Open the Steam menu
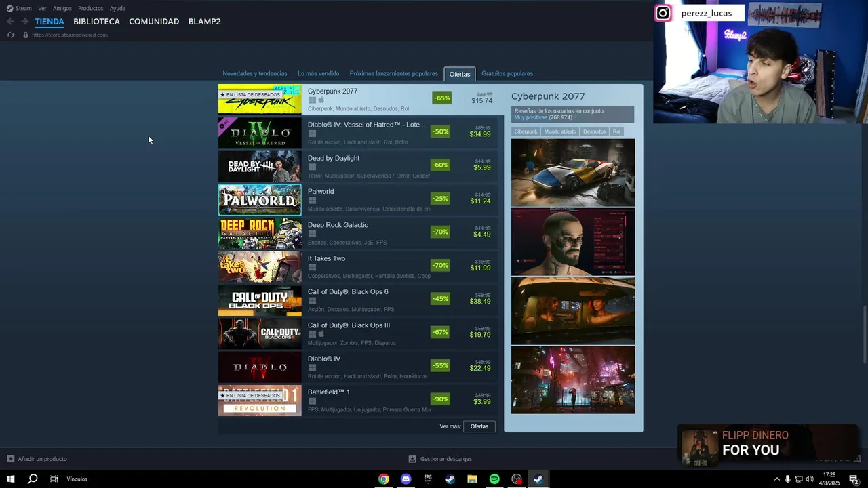Image resolution: width=868 pixels, height=488 pixels. click(x=24, y=8)
